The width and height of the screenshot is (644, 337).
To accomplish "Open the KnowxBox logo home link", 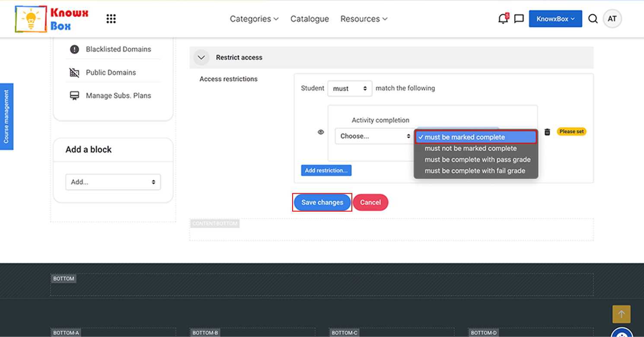I will pyautogui.click(x=51, y=19).
